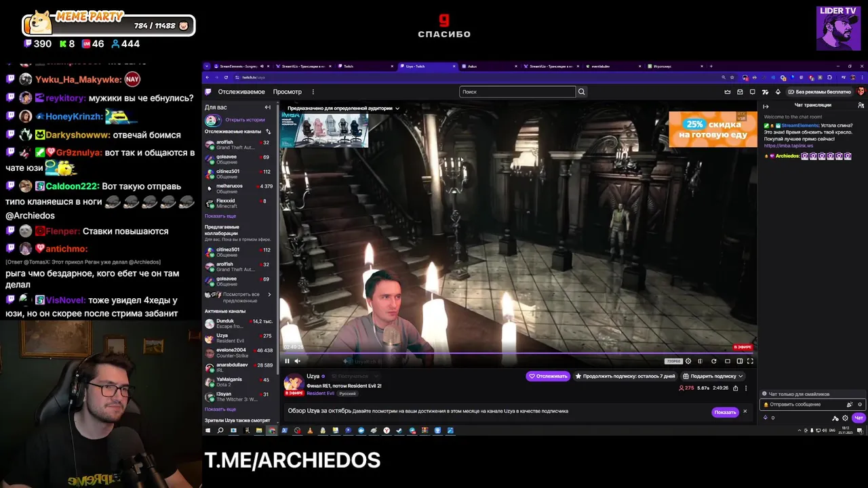
Task: Sort the followed channels list
Action: (x=268, y=131)
